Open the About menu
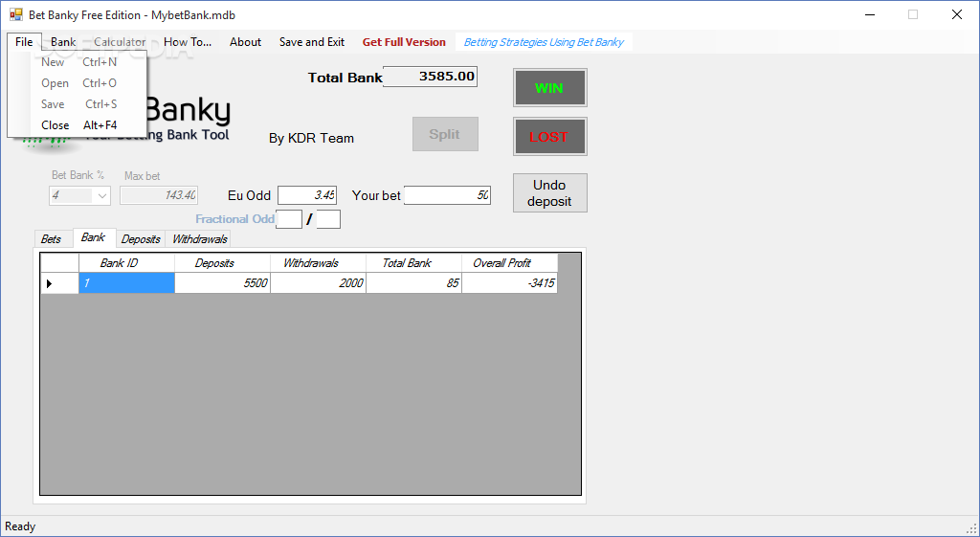The width and height of the screenshot is (980, 537). click(x=245, y=42)
